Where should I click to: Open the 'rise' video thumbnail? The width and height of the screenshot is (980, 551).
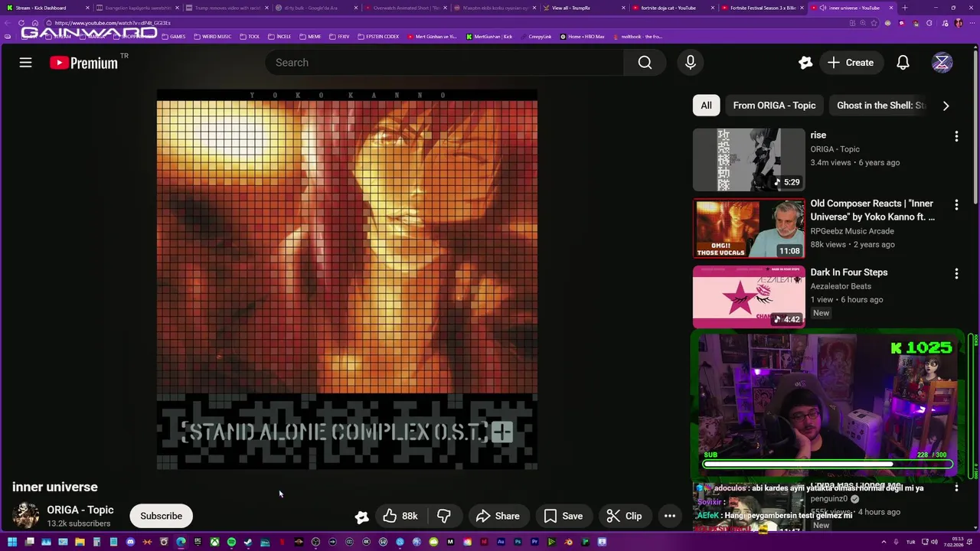point(749,159)
